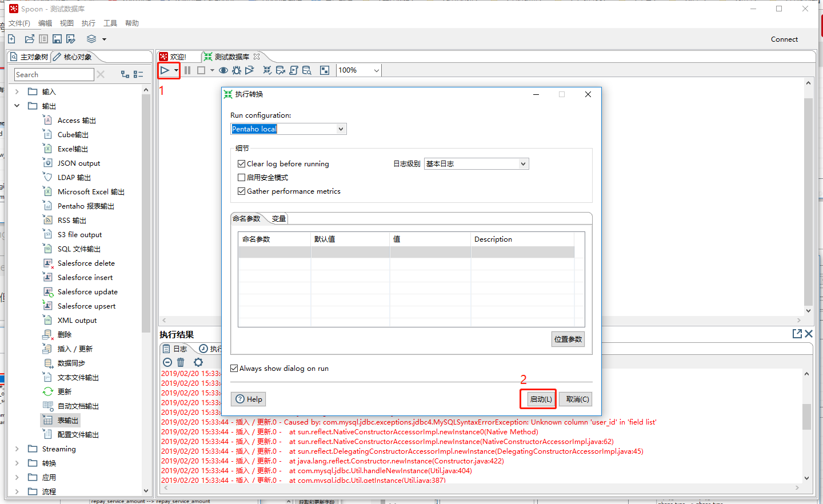The width and height of the screenshot is (823, 504).
Task: Switch to 欢迎! tab
Action: point(173,57)
